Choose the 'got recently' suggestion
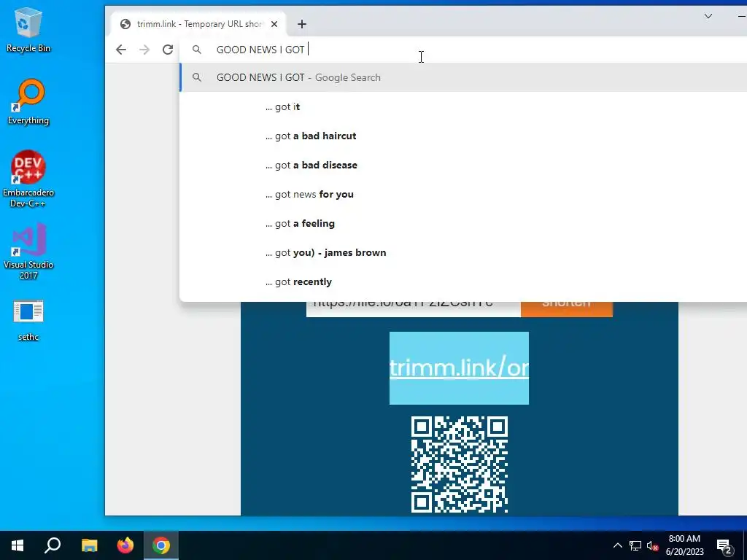The height and width of the screenshot is (560, 747). [x=463, y=281]
